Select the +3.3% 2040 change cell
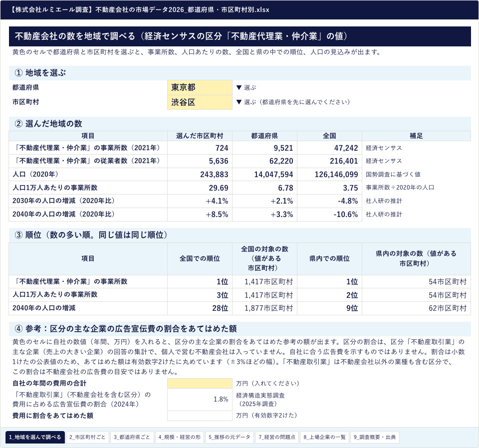Image resolution: width=479 pixels, height=448 pixels. 264,215
